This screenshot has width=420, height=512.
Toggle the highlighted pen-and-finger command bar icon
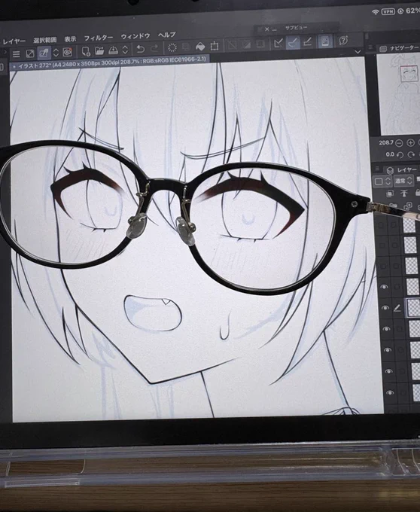click(x=44, y=53)
